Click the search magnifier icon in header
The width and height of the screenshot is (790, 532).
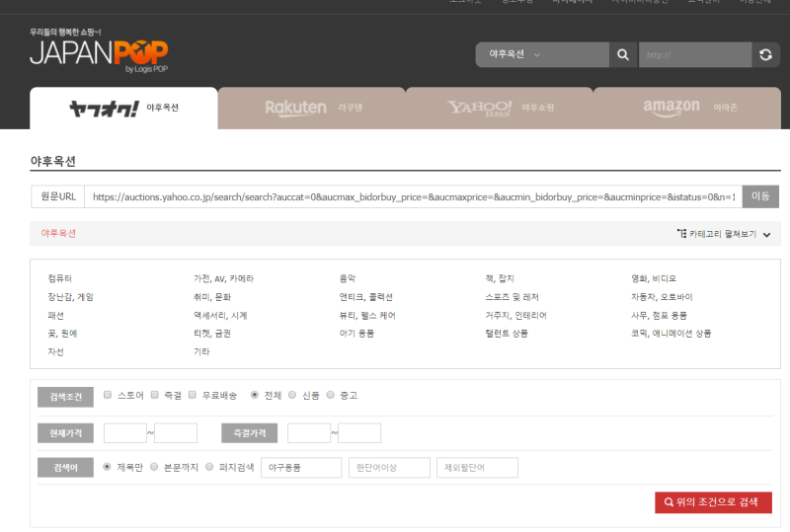pos(623,55)
